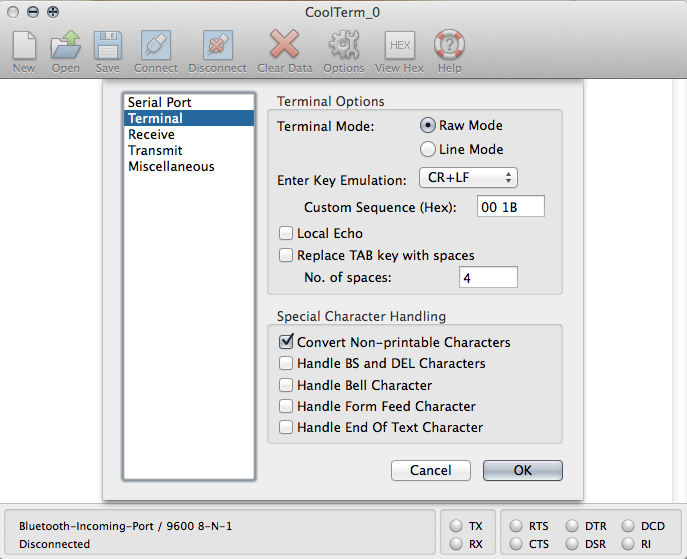The height and width of the screenshot is (559, 687).
Task: Click the New document toolbar icon
Action: click(x=24, y=45)
